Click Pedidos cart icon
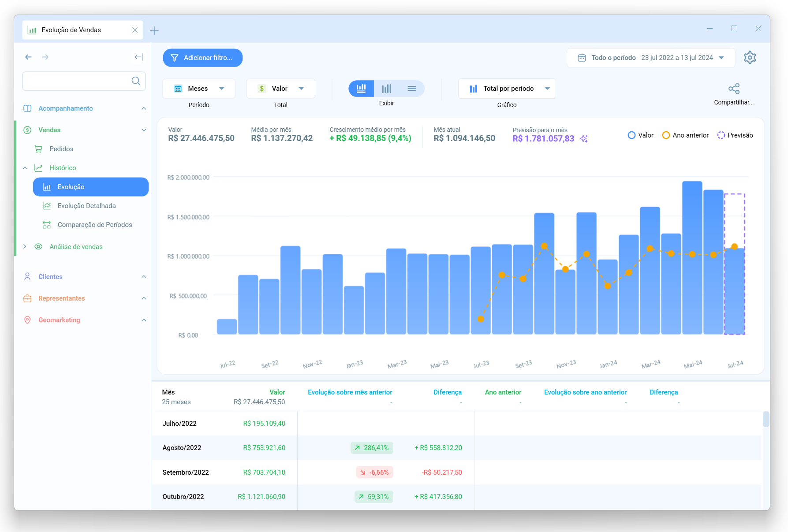 click(x=39, y=149)
